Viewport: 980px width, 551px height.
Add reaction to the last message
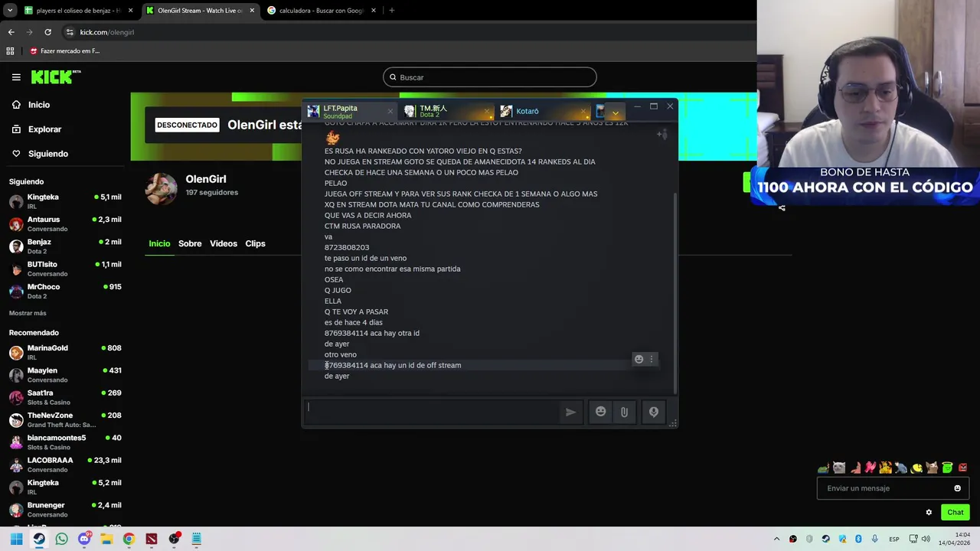coord(639,359)
